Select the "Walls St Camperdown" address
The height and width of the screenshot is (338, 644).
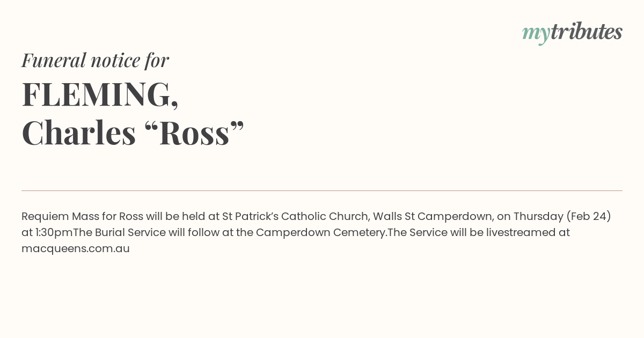433,217
